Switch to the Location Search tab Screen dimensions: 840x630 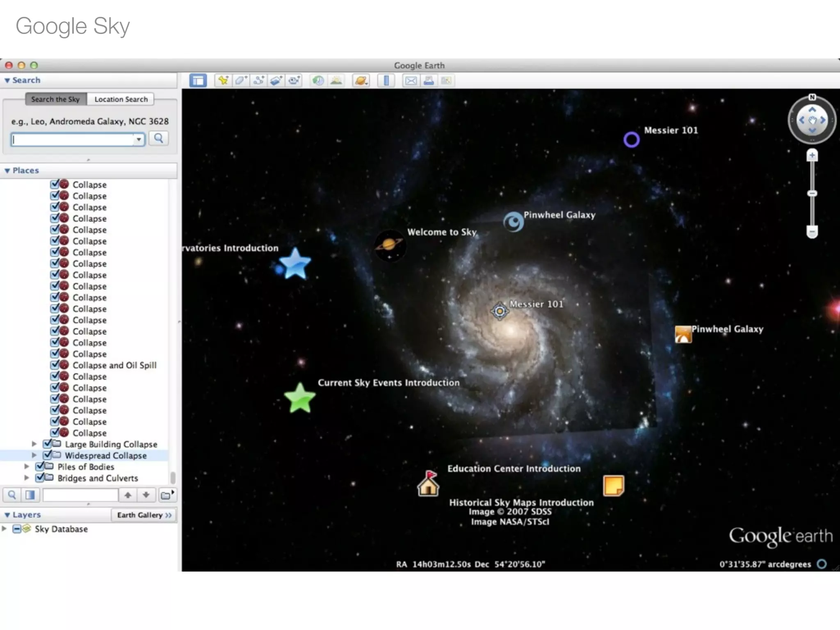[x=121, y=99]
